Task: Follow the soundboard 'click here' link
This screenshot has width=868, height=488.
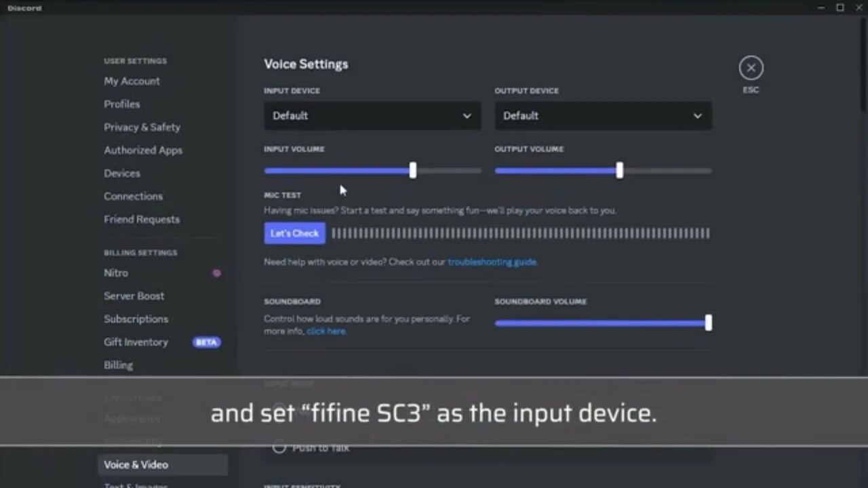Action: pos(326,331)
